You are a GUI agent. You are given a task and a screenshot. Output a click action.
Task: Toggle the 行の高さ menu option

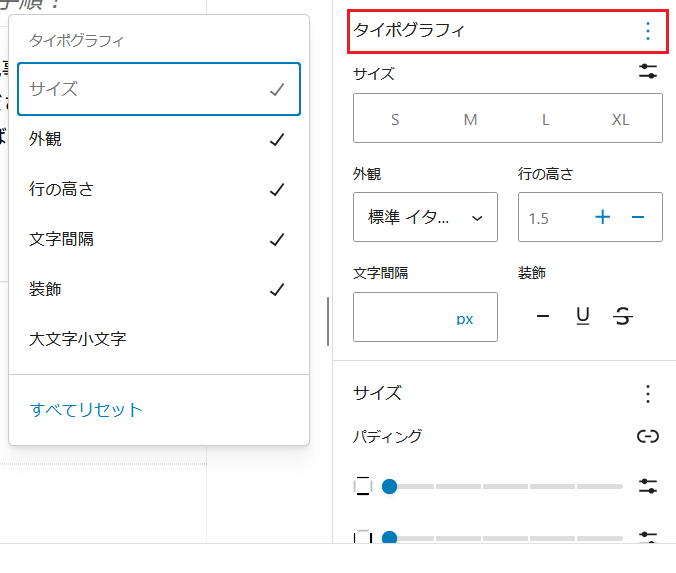coord(158,190)
